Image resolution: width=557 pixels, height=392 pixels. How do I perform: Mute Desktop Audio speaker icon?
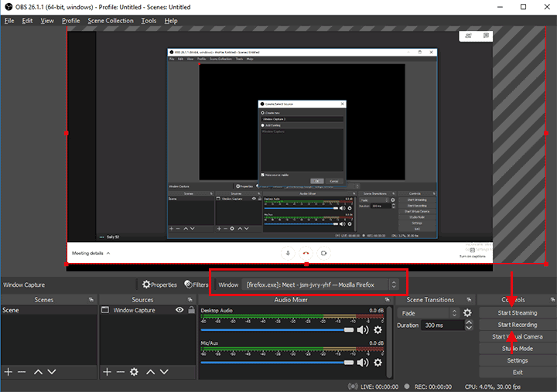(x=362, y=330)
